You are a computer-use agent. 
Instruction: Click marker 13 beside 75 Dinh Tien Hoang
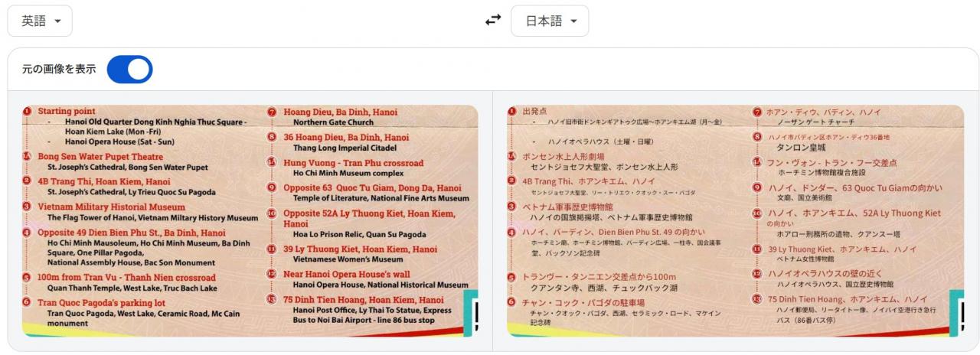point(272,299)
